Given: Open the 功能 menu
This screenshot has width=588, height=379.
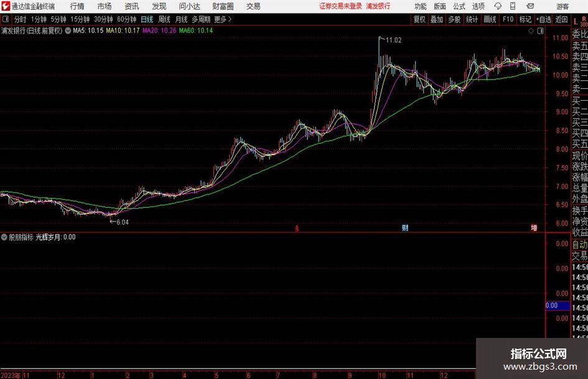Looking at the screenshot, I should click(421, 6).
